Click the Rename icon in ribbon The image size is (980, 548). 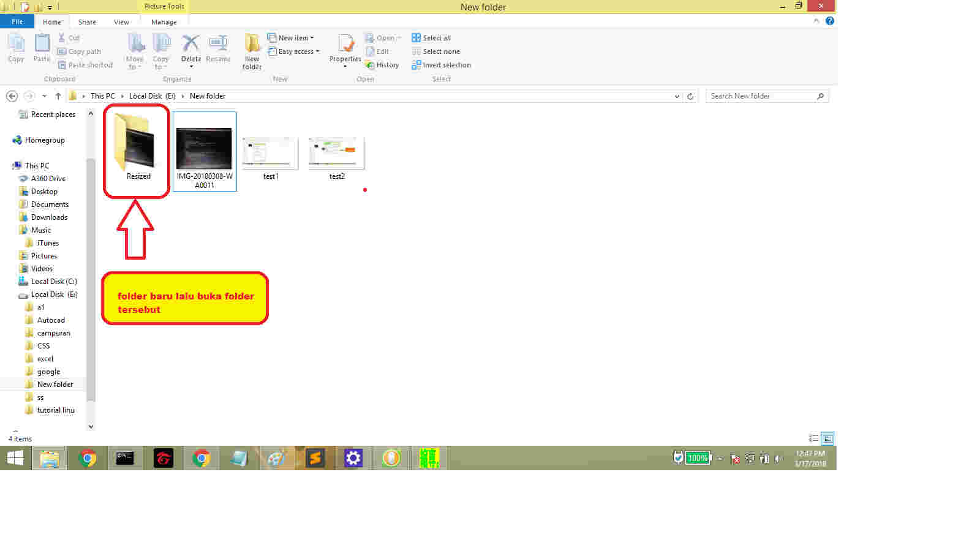pyautogui.click(x=218, y=48)
